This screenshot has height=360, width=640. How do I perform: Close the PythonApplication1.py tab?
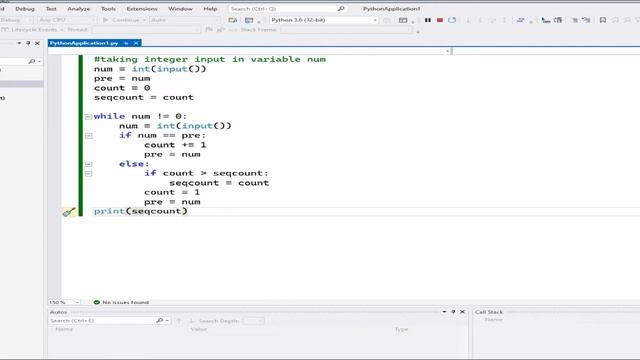(136, 43)
